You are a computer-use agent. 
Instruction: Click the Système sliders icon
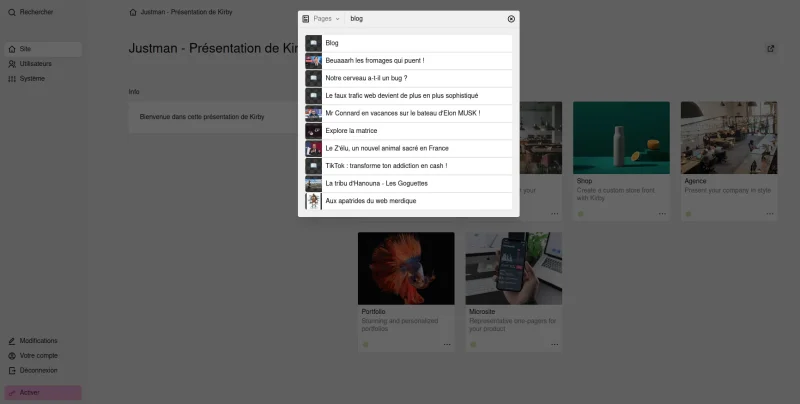tap(12, 79)
